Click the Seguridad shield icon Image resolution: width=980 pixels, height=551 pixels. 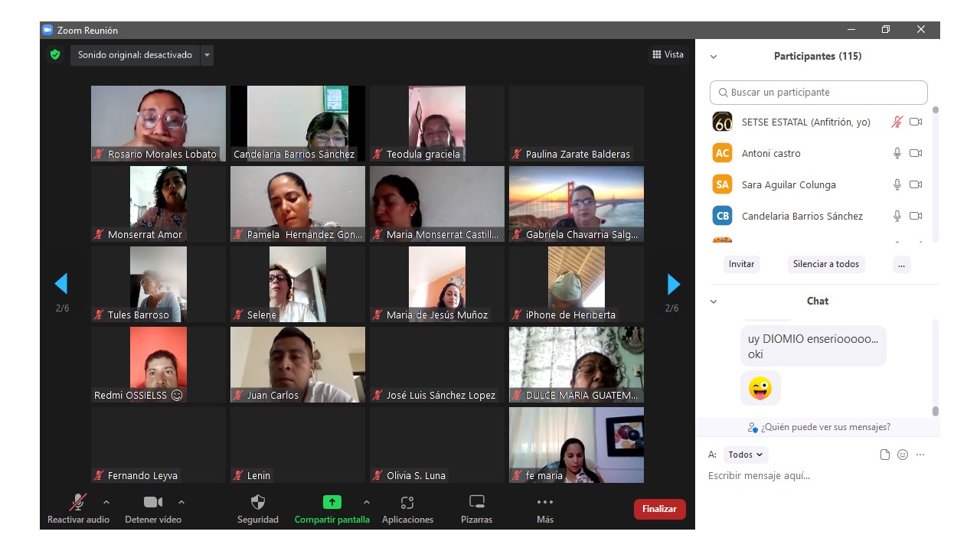pos(258,502)
